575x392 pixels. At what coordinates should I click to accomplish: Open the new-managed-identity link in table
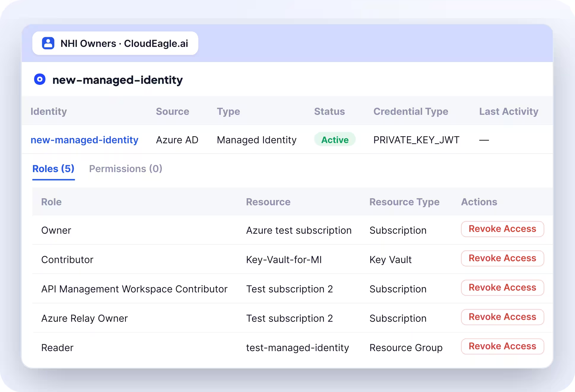pyautogui.click(x=85, y=140)
